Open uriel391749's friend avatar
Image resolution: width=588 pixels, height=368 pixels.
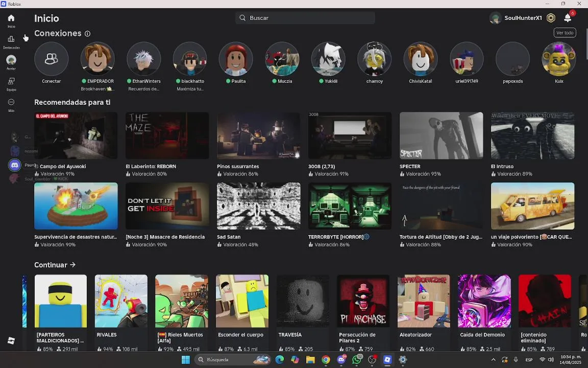click(x=467, y=59)
